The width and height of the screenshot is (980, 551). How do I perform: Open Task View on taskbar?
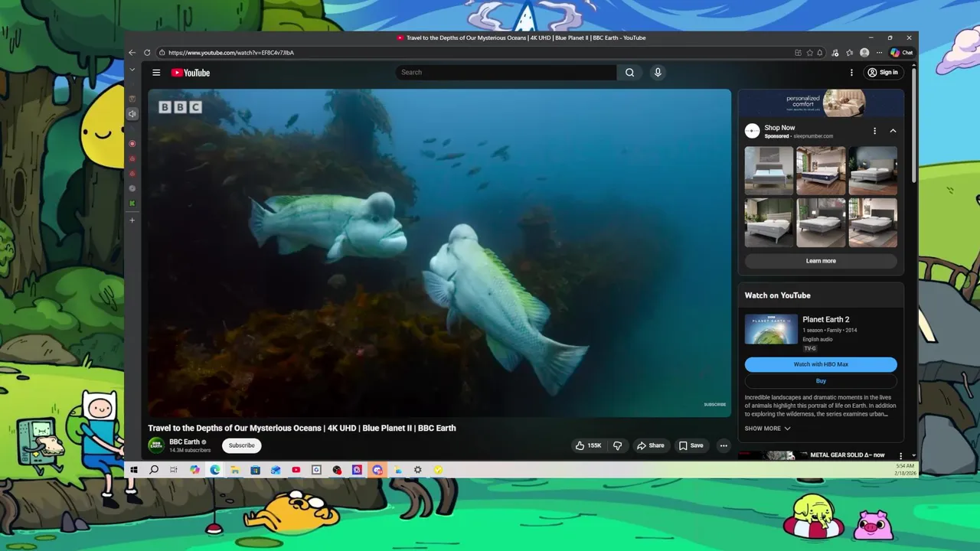(174, 470)
